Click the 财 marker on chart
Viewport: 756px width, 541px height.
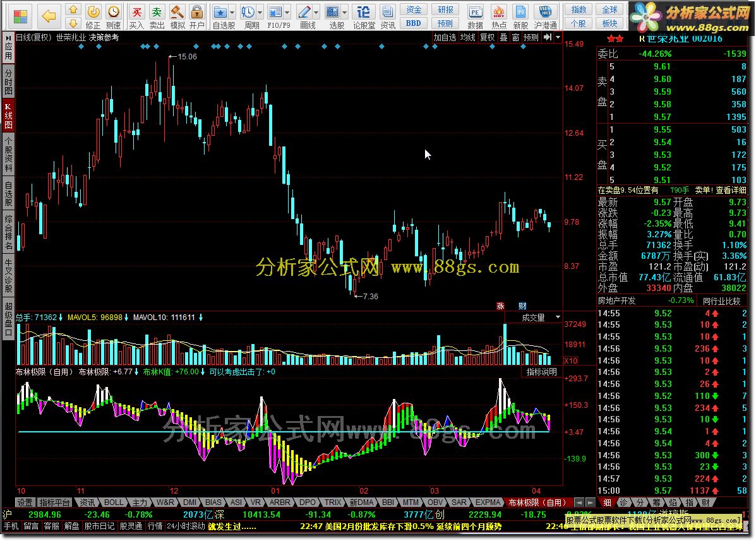point(522,306)
